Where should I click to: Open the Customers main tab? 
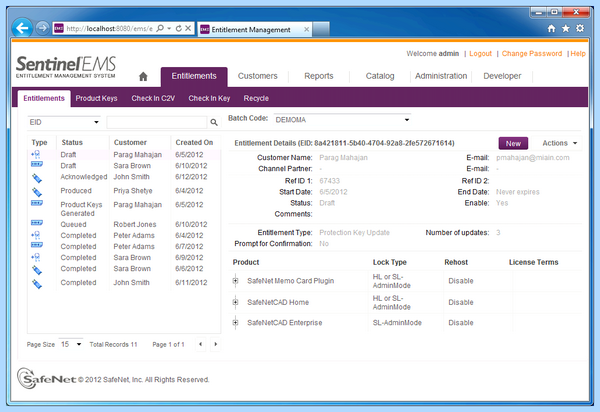[x=258, y=76]
